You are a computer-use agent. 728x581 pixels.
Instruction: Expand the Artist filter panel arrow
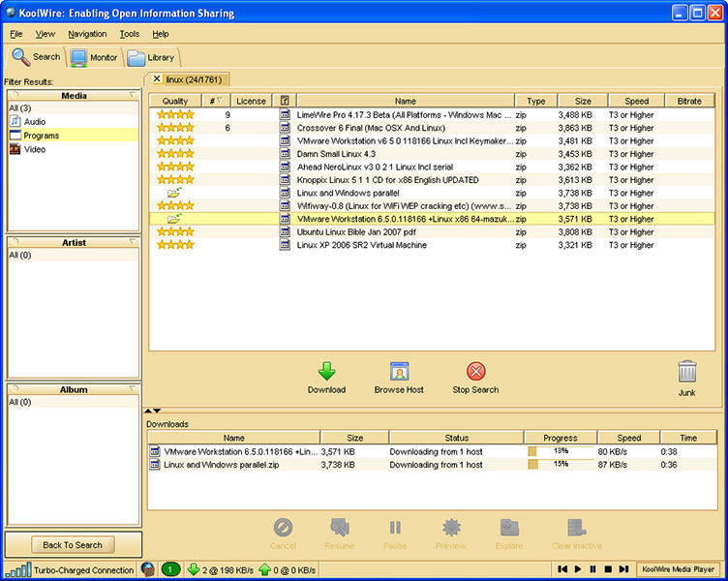pos(133,242)
